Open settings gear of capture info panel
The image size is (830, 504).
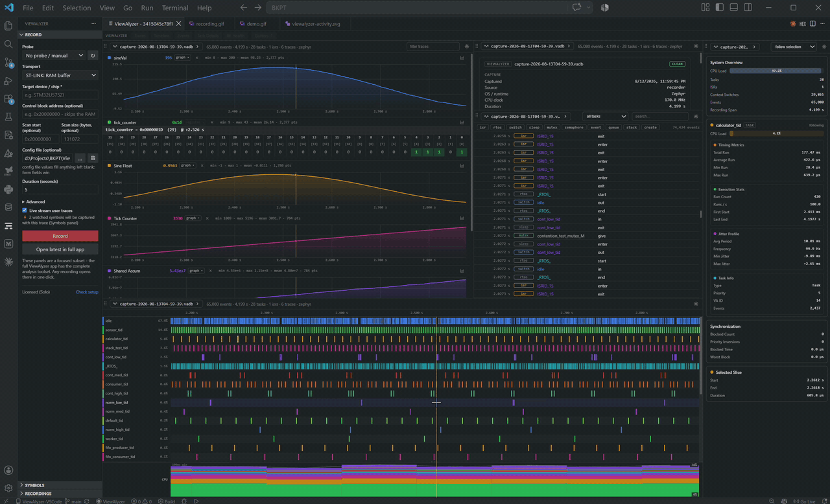(x=696, y=47)
